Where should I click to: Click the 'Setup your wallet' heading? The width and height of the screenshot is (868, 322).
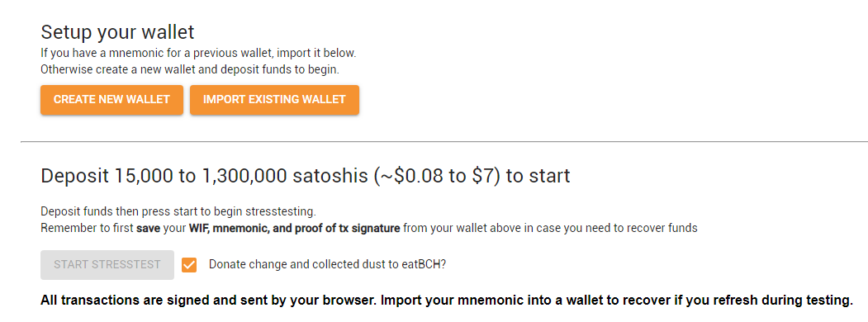pyautogui.click(x=117, y=32)
